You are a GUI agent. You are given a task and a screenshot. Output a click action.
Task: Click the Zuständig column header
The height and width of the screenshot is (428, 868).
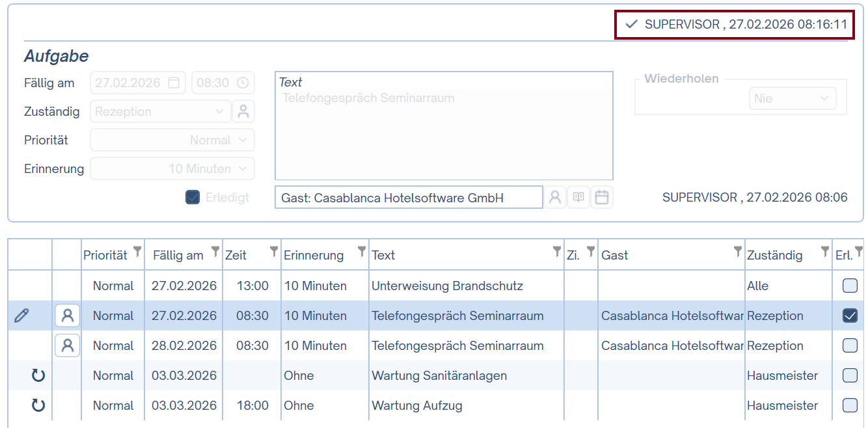click(774, 256)
